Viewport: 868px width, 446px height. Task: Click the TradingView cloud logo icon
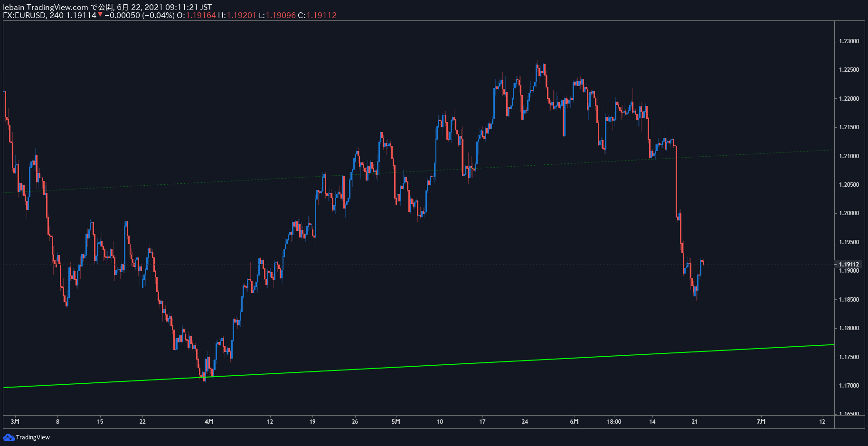pos(9,437)
